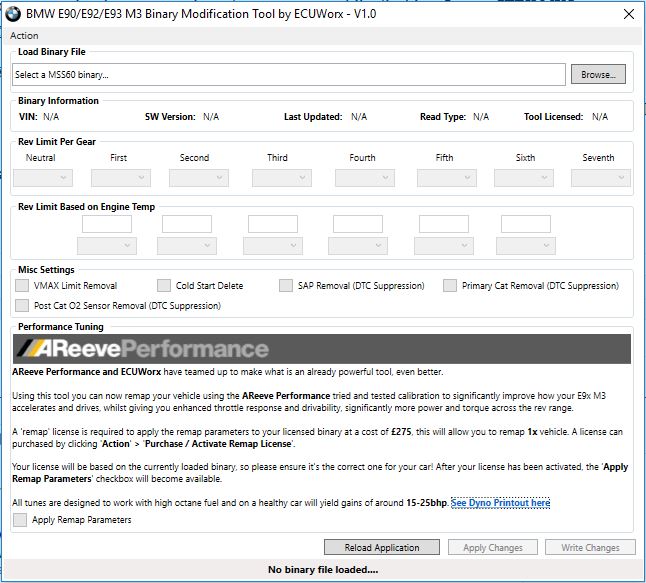
Task: Open the Seventh gear rev limit dropdown
Action: coord(601,178)
